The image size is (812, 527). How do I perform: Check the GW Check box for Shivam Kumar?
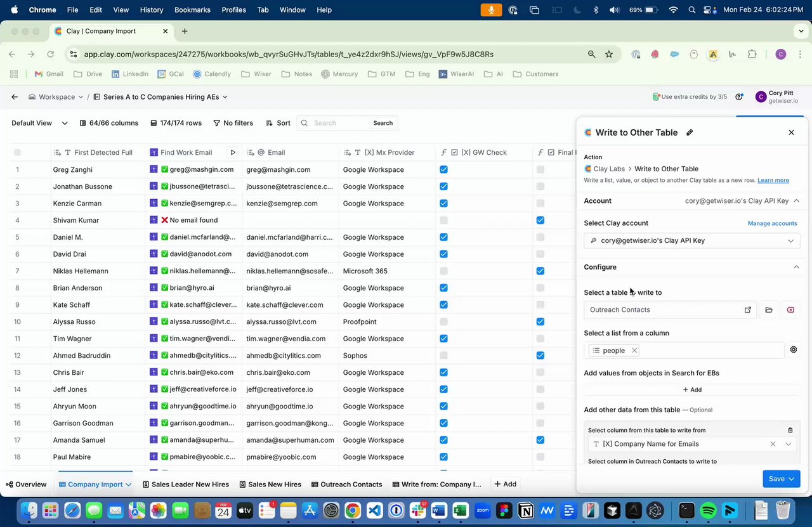click(443, 220)
